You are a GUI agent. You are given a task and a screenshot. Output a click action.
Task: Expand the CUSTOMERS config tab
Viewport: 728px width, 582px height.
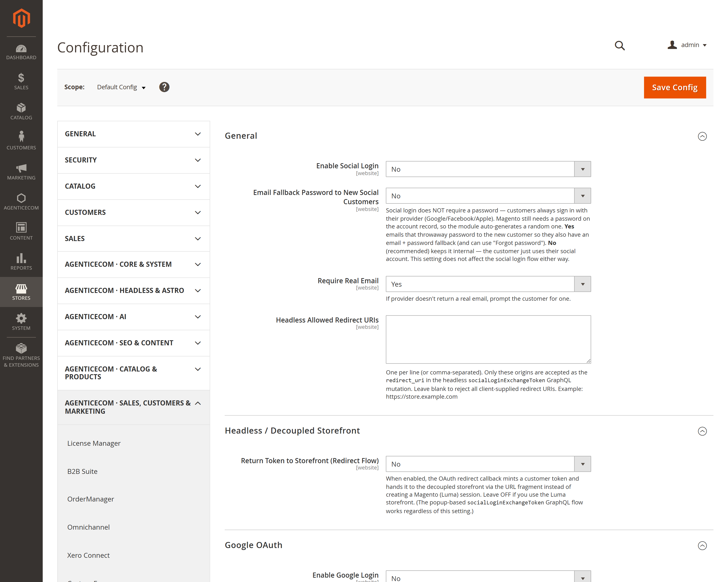134,213
